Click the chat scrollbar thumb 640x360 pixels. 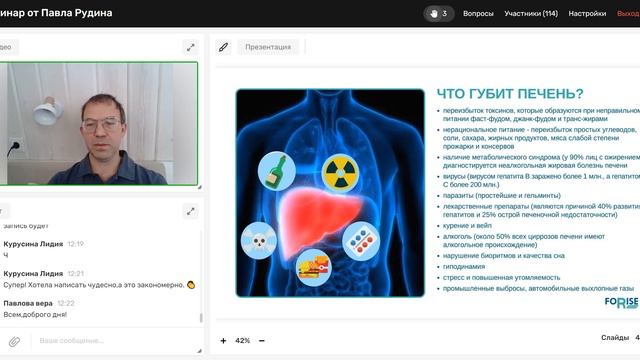click(x=200, y=317)
